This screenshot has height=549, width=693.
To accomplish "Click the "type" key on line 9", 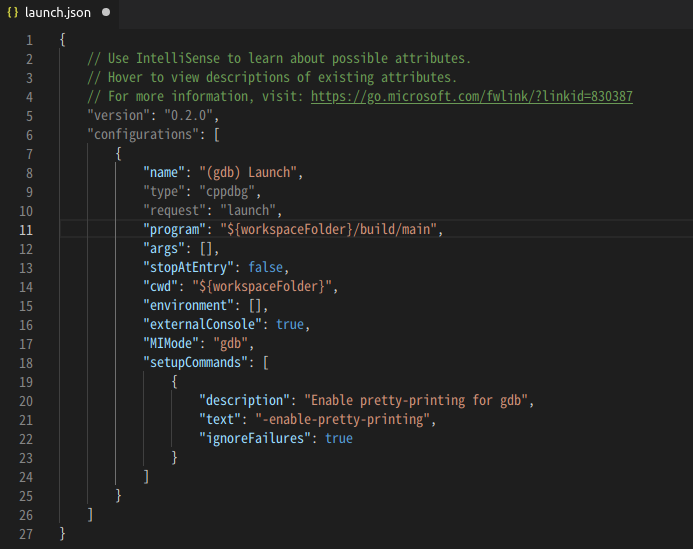I will coord(164,191).
